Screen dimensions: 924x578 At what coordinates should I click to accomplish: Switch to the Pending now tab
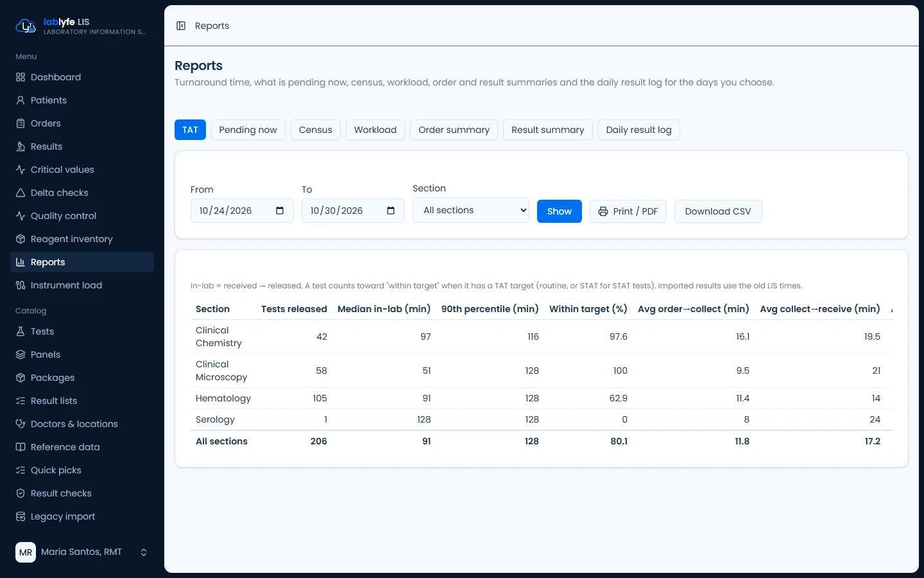[248, 130]
